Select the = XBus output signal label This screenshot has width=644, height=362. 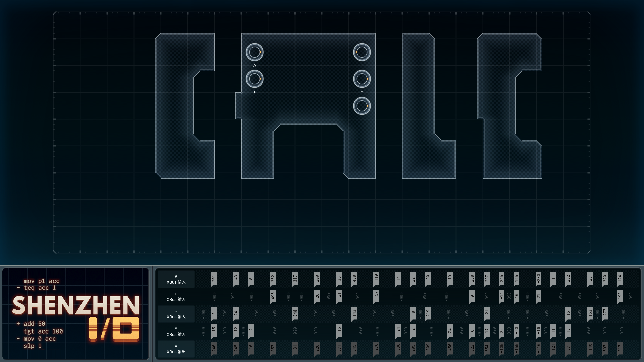tap(176, 349)
